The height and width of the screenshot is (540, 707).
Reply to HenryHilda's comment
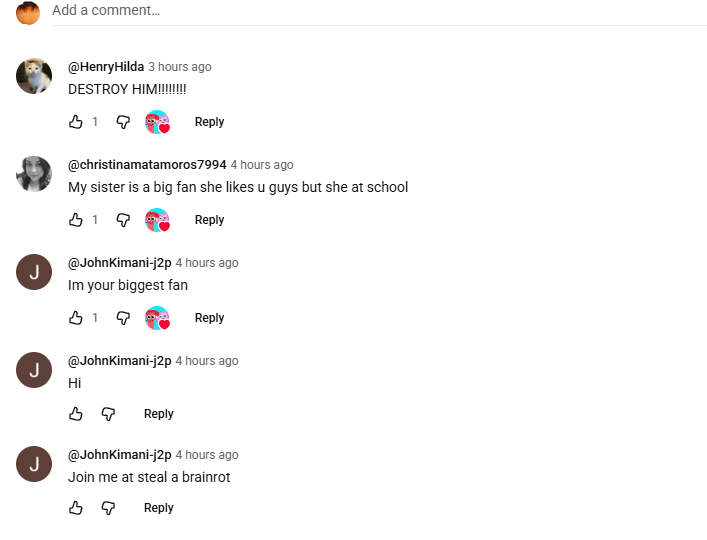click(209, 122)
